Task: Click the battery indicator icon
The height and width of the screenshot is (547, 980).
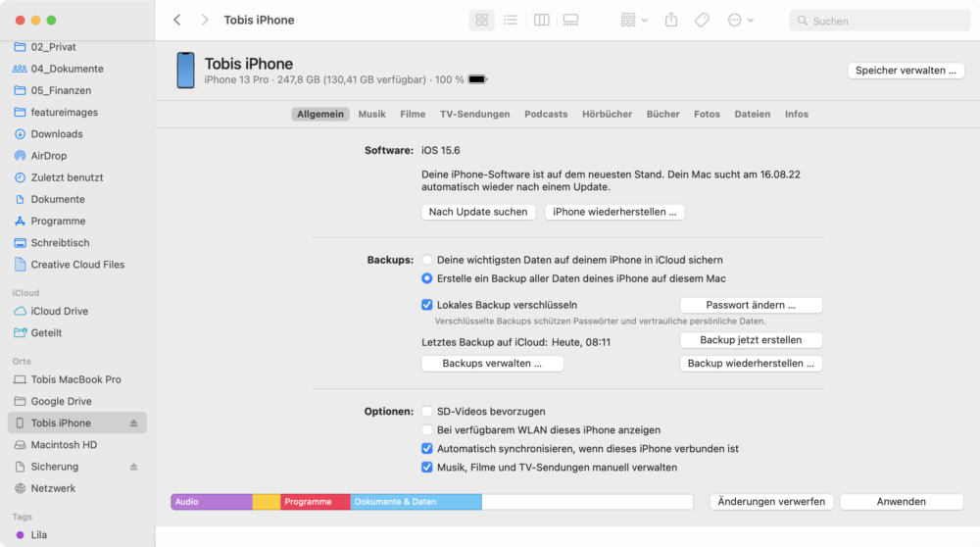Action: pos(477,79)
